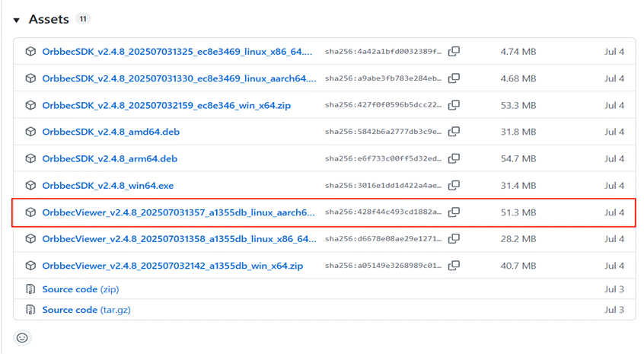
Task: Copy sha256 for OrbbecViewer linux_x86_64
Action: (x=454, y=238)
